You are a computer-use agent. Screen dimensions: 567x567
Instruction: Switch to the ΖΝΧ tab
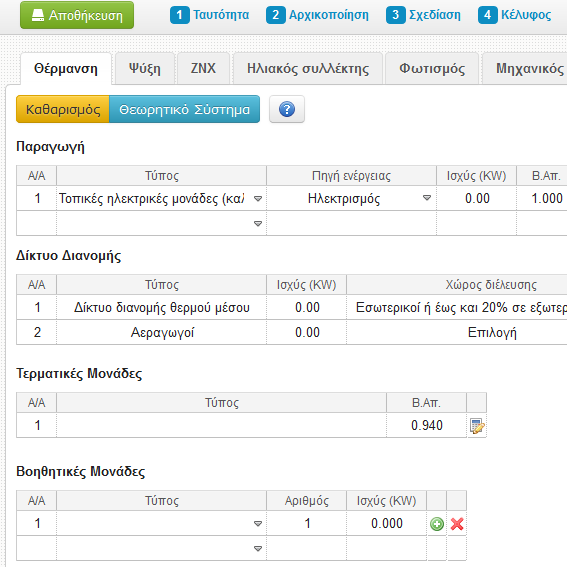[203, 69]
